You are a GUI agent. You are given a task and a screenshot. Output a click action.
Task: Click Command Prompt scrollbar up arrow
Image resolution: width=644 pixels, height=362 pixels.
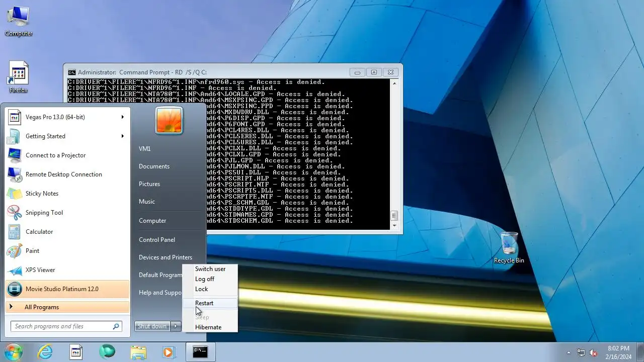tap(394, 83)
